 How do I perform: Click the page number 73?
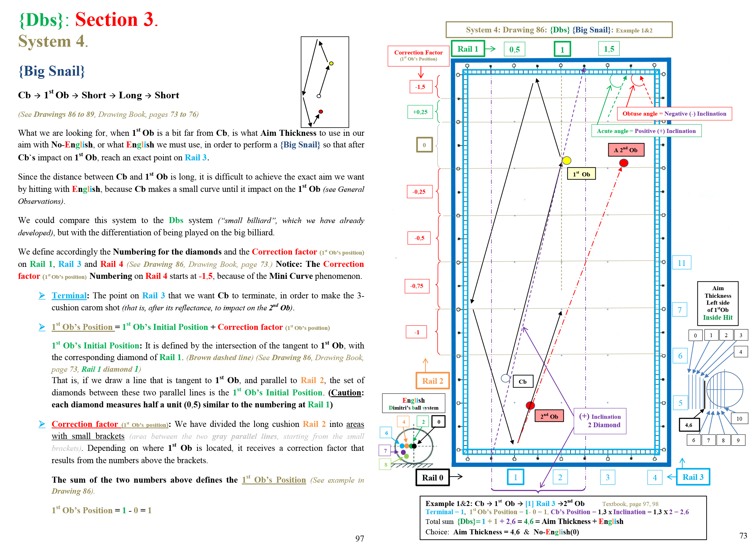point(743,535)
